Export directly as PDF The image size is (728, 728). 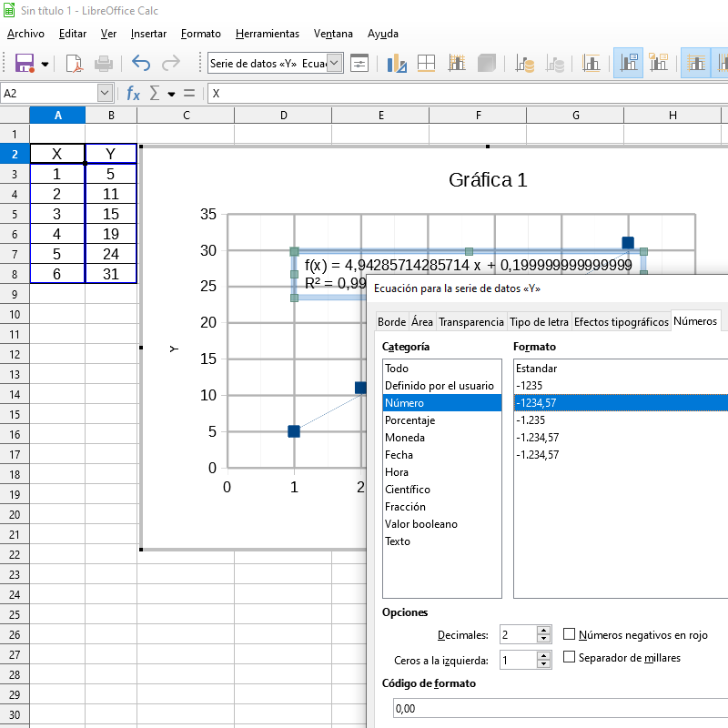point(74,63)
